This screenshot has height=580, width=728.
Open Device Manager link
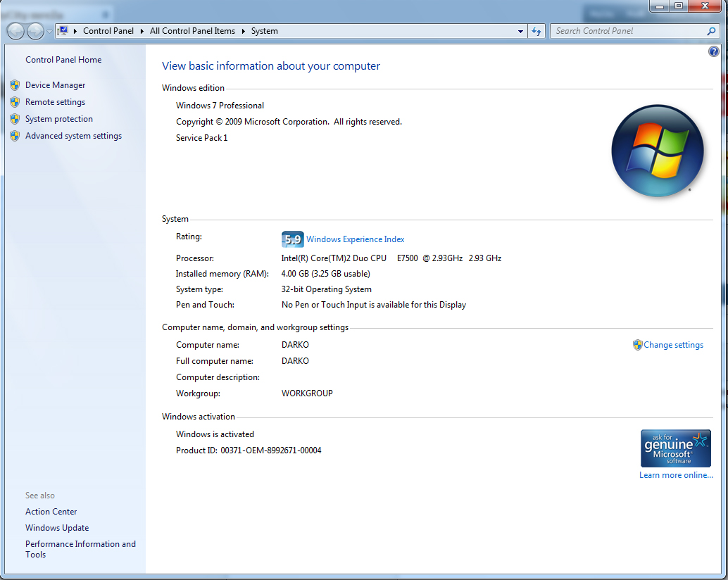tap(55, 85)
